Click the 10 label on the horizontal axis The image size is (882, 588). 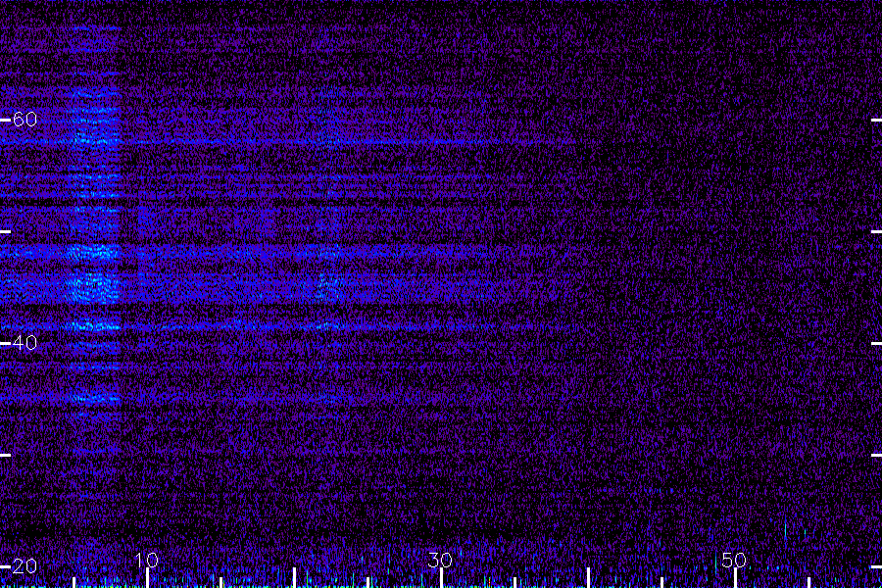click(147, 560)
